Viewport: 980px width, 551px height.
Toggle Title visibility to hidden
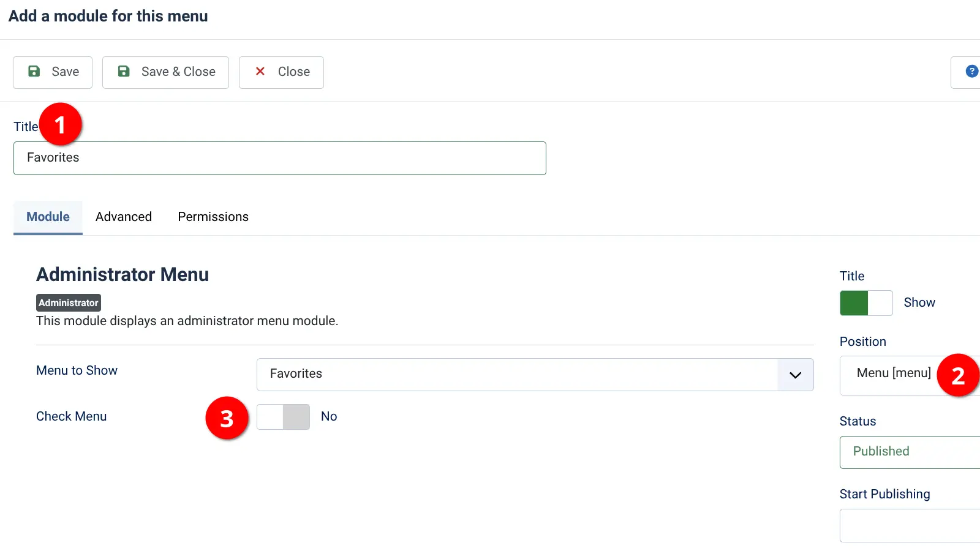pos(866,303)
